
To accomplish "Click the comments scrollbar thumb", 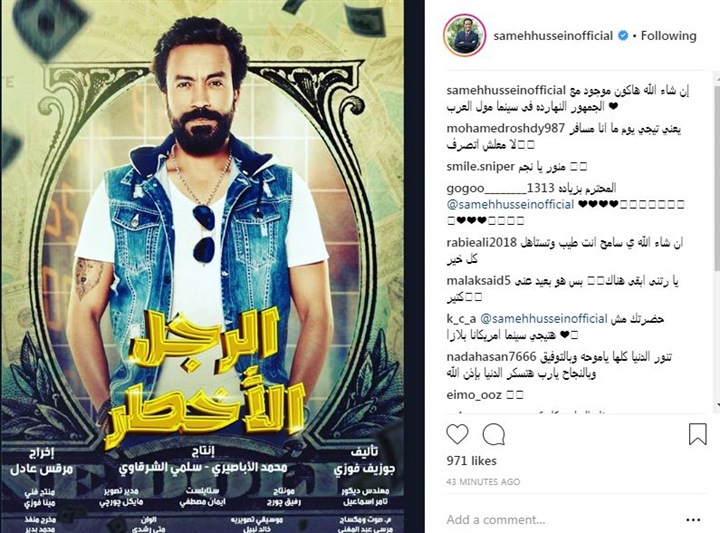I will pos(717,177).
